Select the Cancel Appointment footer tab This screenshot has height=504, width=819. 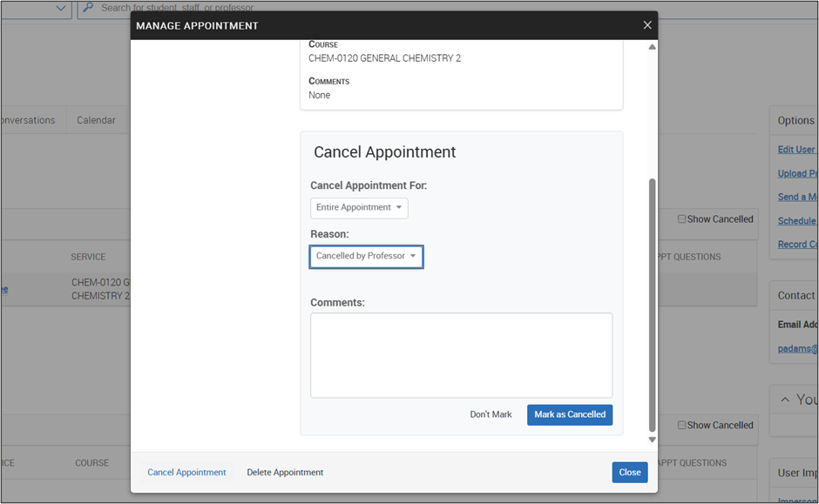pos(186,472)
